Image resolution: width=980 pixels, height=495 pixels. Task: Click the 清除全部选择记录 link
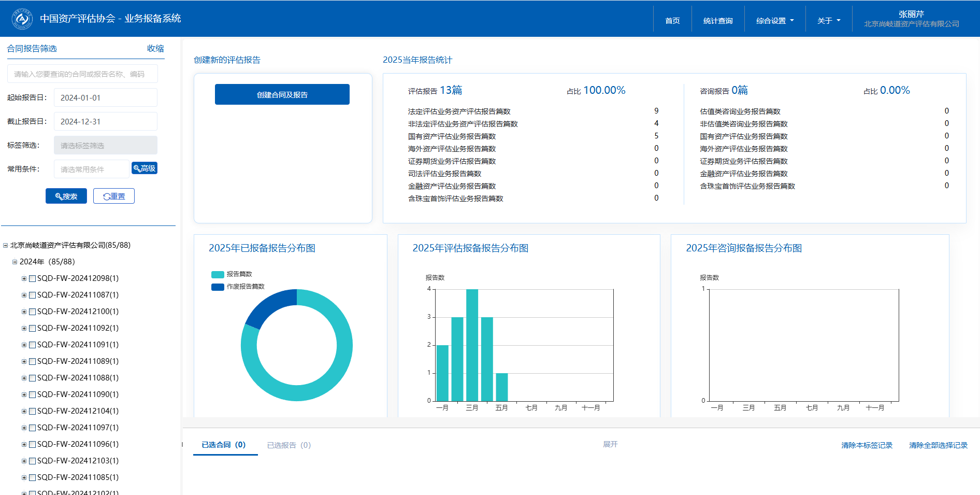click(x=938, y=445)
